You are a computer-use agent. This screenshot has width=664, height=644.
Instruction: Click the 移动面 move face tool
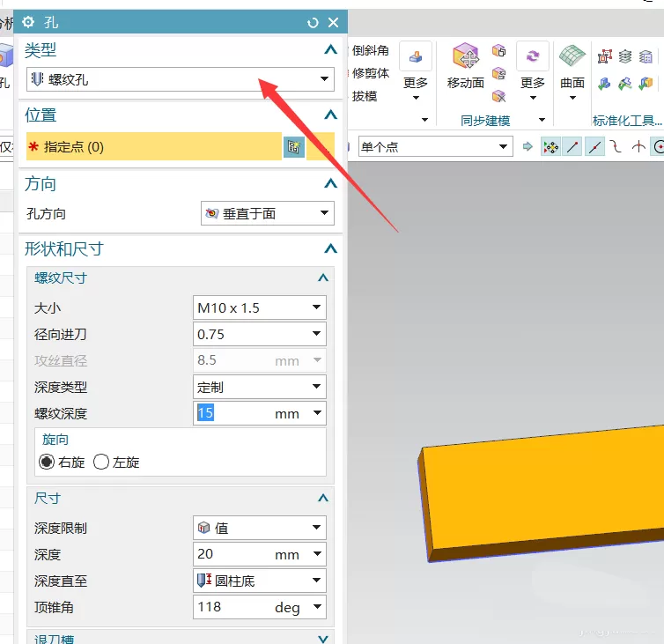coord(465,66)
